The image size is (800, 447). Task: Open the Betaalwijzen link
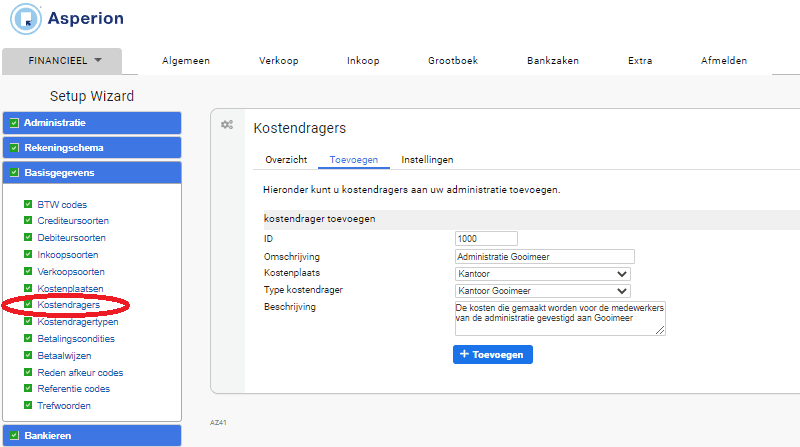(x=64, y=356)
